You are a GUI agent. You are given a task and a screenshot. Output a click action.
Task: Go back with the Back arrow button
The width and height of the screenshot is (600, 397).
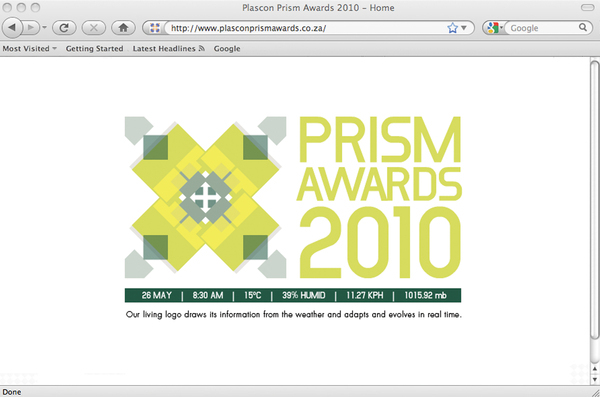click(x=12, y=28)
